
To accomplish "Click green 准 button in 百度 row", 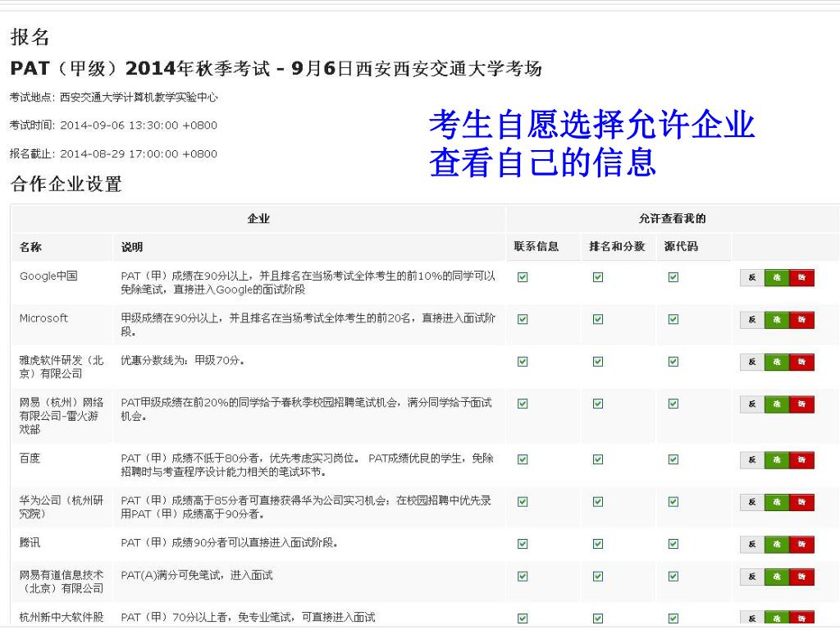I will (x=777, y=460).
